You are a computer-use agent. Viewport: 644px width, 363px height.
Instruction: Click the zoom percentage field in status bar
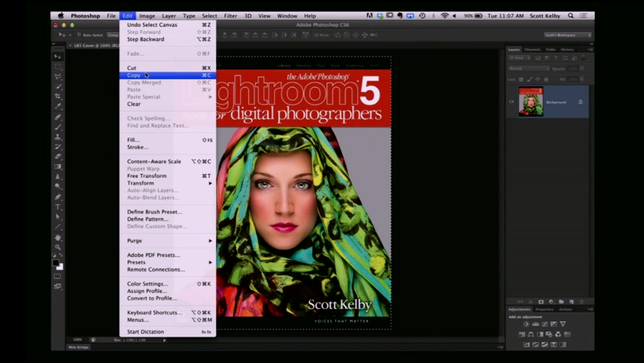[77, 339]
